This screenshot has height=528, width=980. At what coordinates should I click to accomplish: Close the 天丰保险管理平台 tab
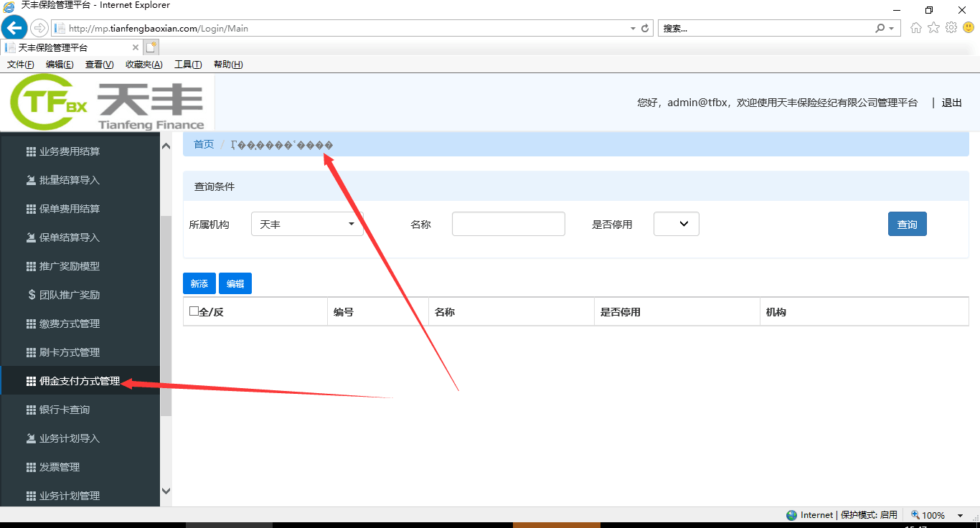(136, 47)
